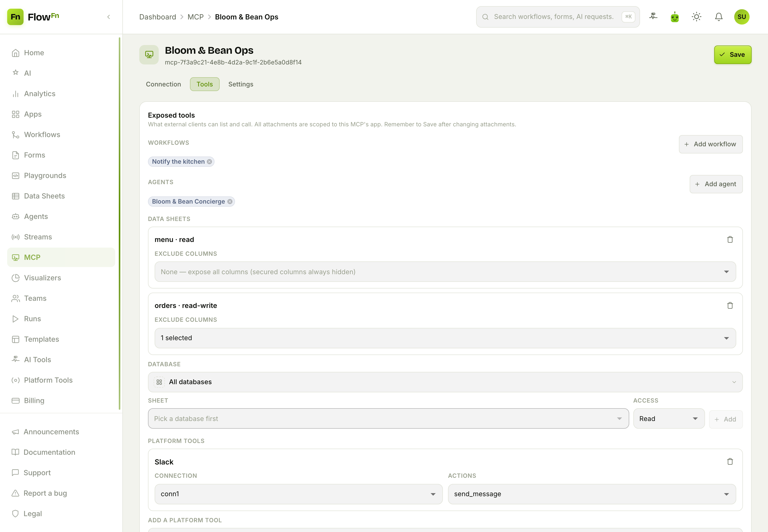768x532 pixels.
Task: Click the sidebar green scrollbar
Action: click(120, 223)
